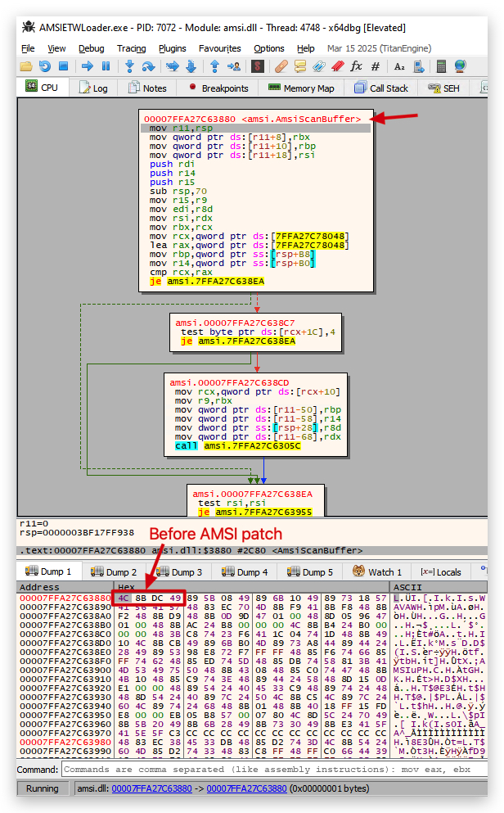Viewport: 504px width, 813px height.
Task: Click the Trace into icon
Action: pyautogui.click(x=173, y=66)
